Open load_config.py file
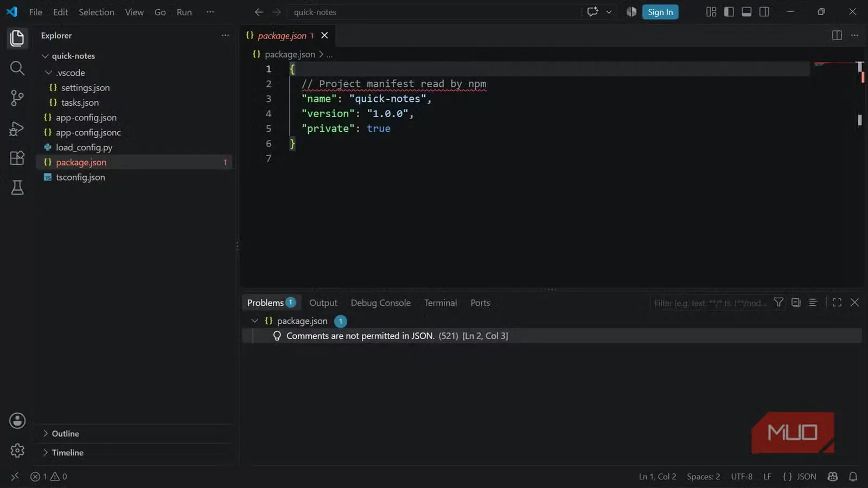This screenshot has width=868, height=488. [84, 147]
